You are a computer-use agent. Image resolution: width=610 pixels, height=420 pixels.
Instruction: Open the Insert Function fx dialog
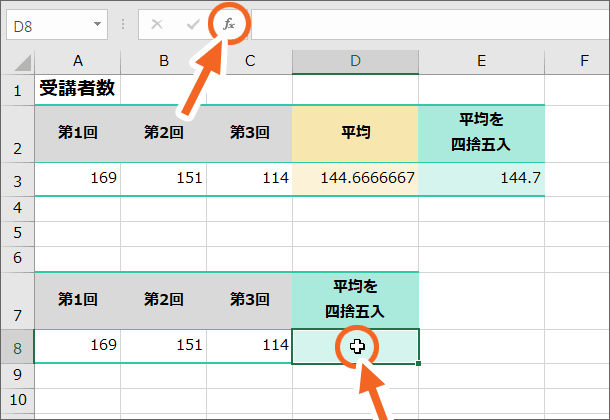click(x=229, y=24)
